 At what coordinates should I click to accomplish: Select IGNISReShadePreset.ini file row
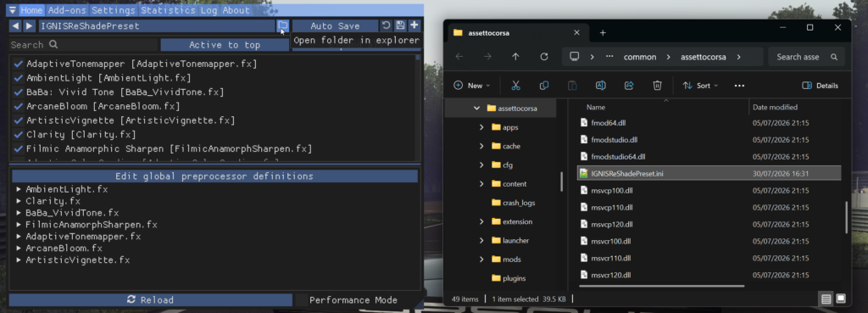[x=709, y=173]
